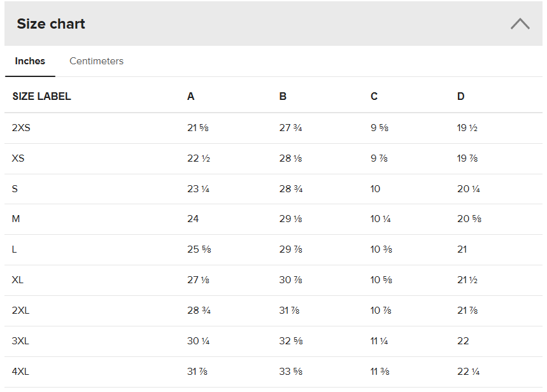Click the SIZE LABEL column header
This screenshot has height=392, width=547.
41,96
